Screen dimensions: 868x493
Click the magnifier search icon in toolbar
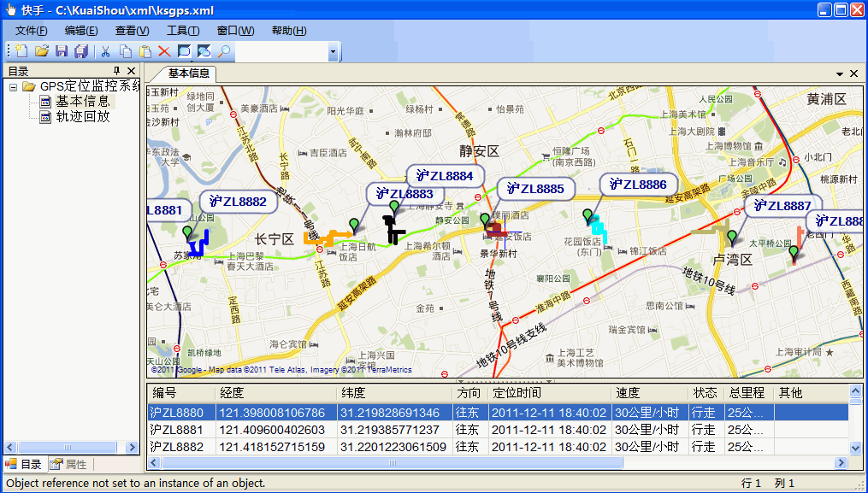(x=224, y=51)
